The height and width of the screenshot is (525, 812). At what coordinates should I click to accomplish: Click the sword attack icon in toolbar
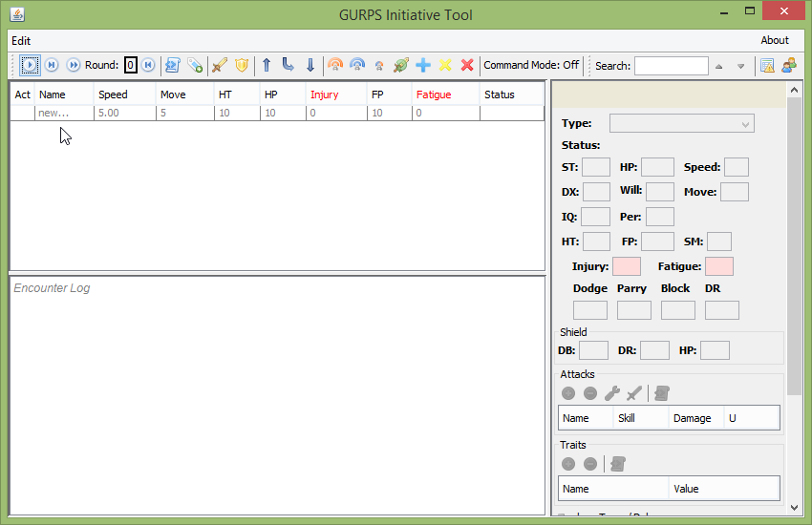[x=220, y=65]
